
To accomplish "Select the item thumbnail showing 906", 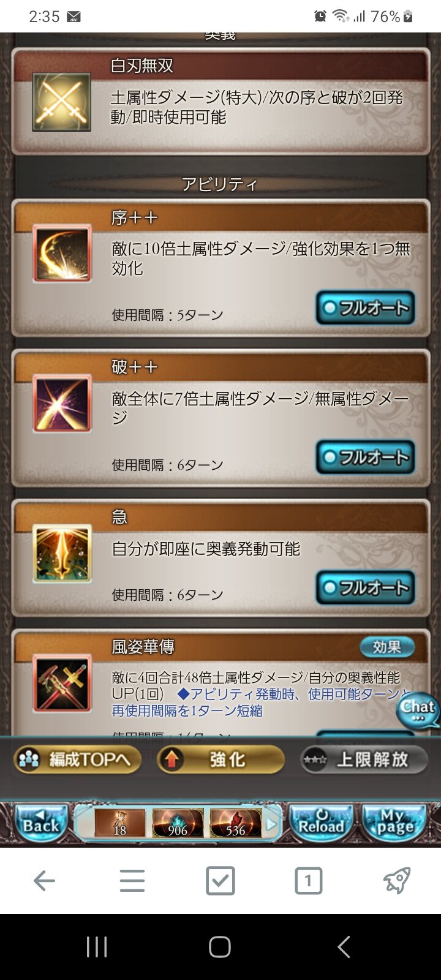I will (x=178, y=823).
